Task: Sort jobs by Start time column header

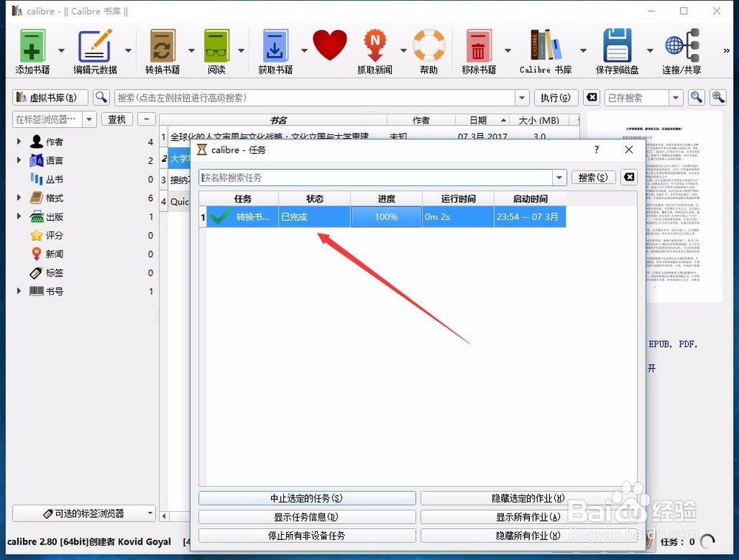Action: click(530, 199)
